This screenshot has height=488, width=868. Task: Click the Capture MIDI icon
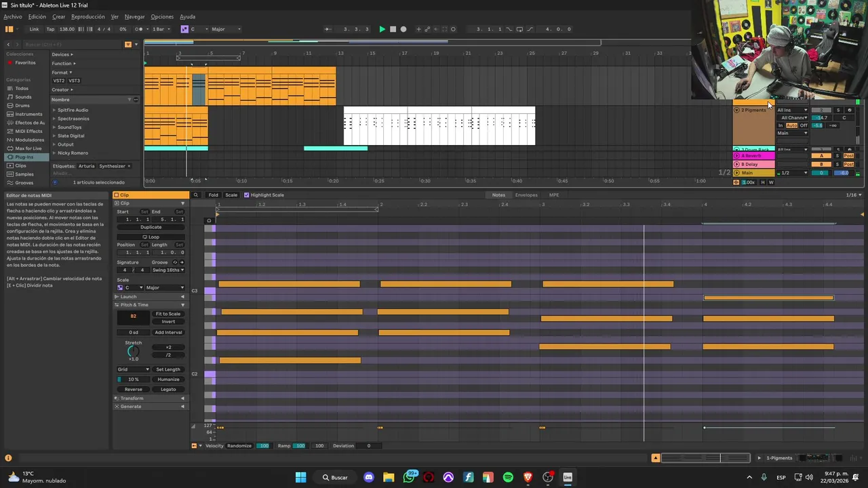pos(445,29)
